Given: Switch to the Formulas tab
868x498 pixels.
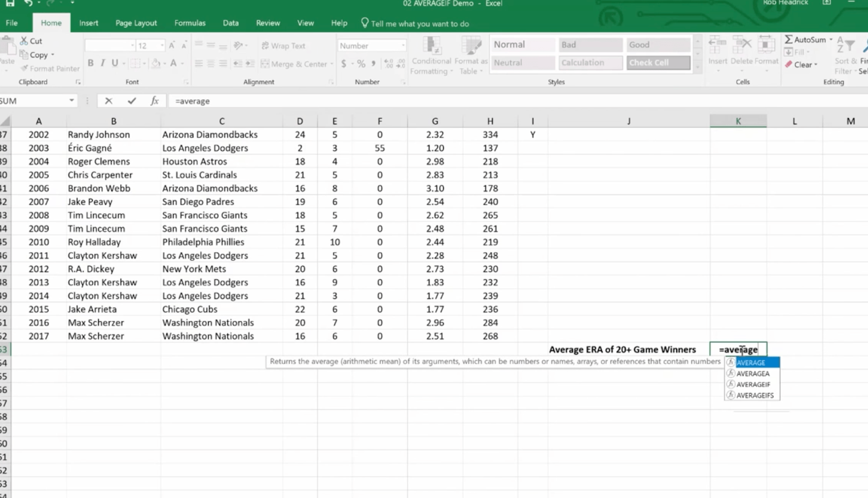Looking at the screenshot, I should click(x=190, y=23).
